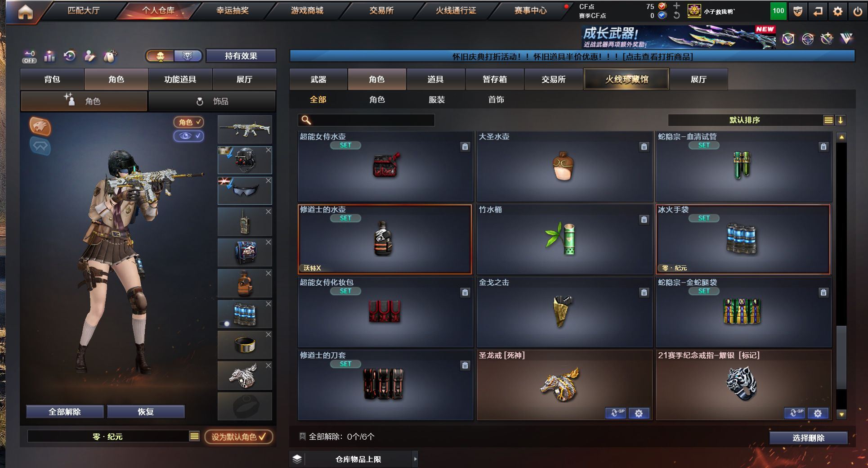Click the trash icon on 大圣水壶 item

tap(644, 146)
